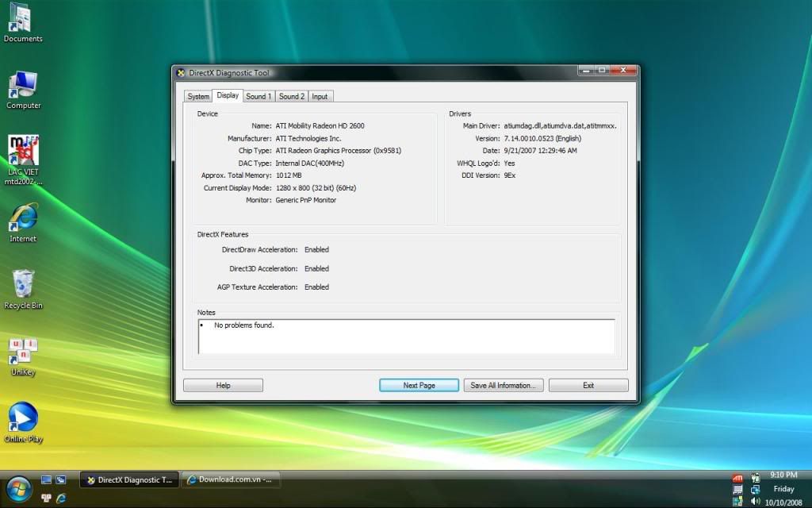
Task: Click the monitor value 'Generic PnP Monitor'
Action: (305, 200)
